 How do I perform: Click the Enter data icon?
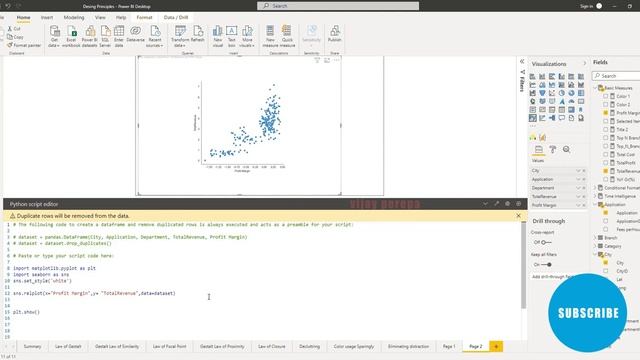pos(119,31)
